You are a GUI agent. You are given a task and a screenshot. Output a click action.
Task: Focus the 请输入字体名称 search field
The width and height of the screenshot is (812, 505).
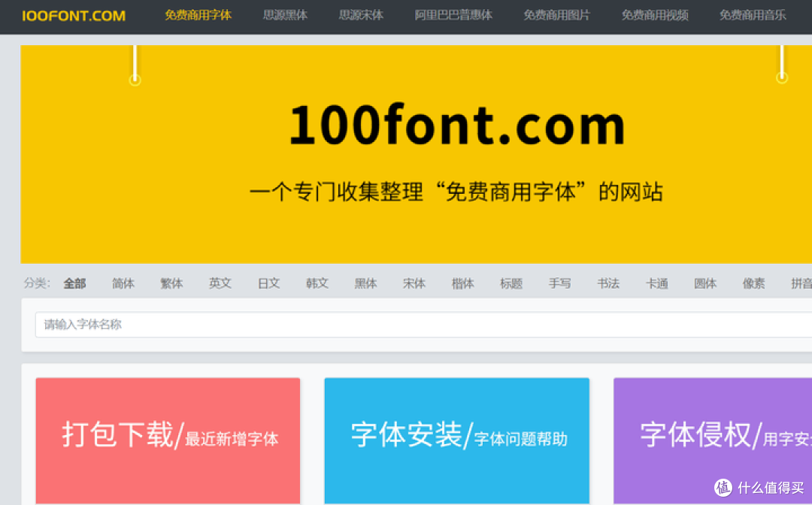coord(423,325)
